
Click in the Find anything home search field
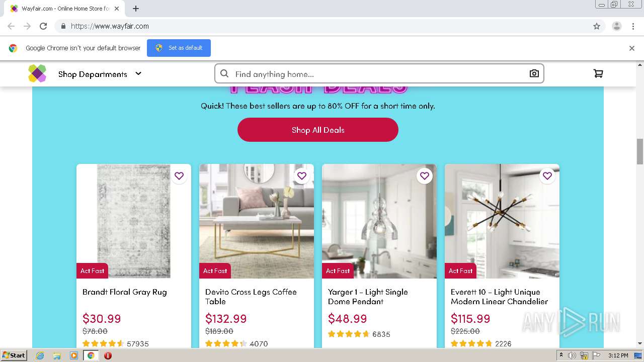[379, 74]
